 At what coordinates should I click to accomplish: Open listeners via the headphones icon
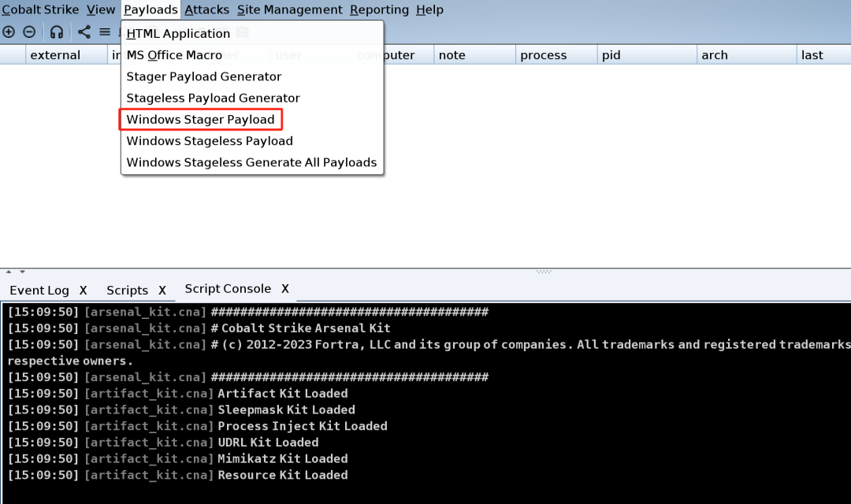click(x=57, y=32)
